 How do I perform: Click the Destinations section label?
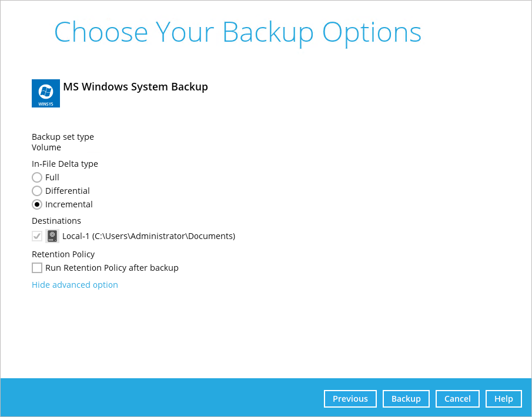point(56,220)
